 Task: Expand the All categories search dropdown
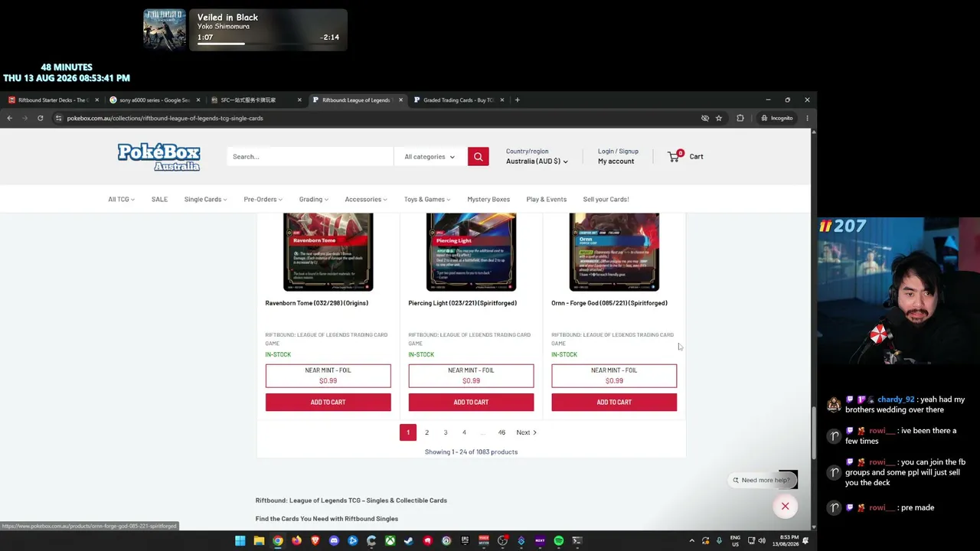click(430, 157)
